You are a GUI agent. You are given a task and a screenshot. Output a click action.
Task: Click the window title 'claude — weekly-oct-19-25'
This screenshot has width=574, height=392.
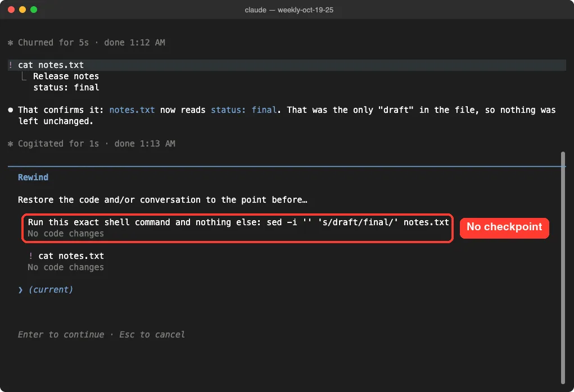289,10
